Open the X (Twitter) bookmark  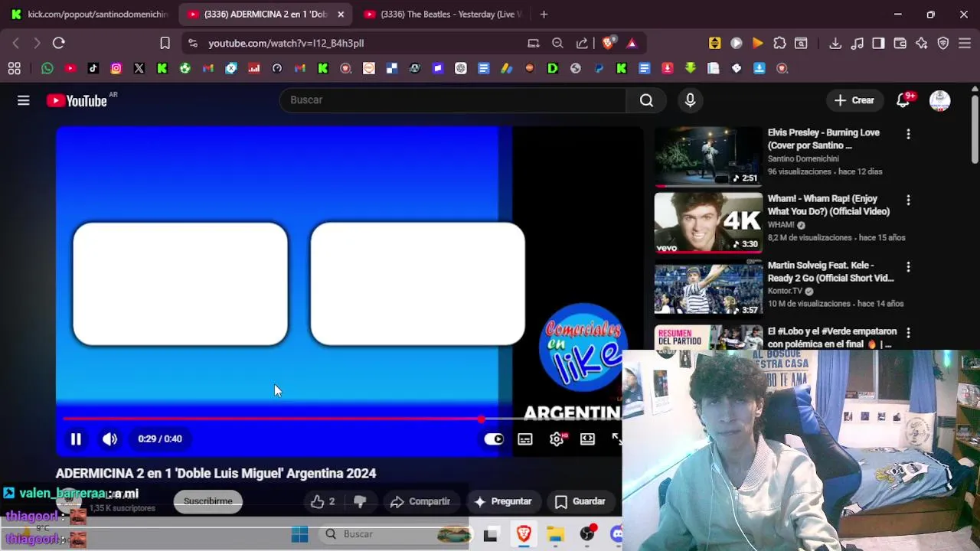[x=139, y=68]
